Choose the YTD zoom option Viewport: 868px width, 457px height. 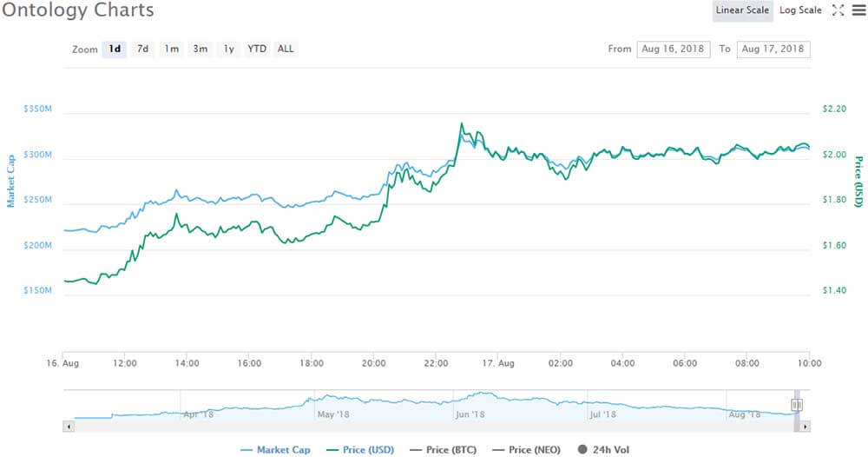(x=257, y=49)
